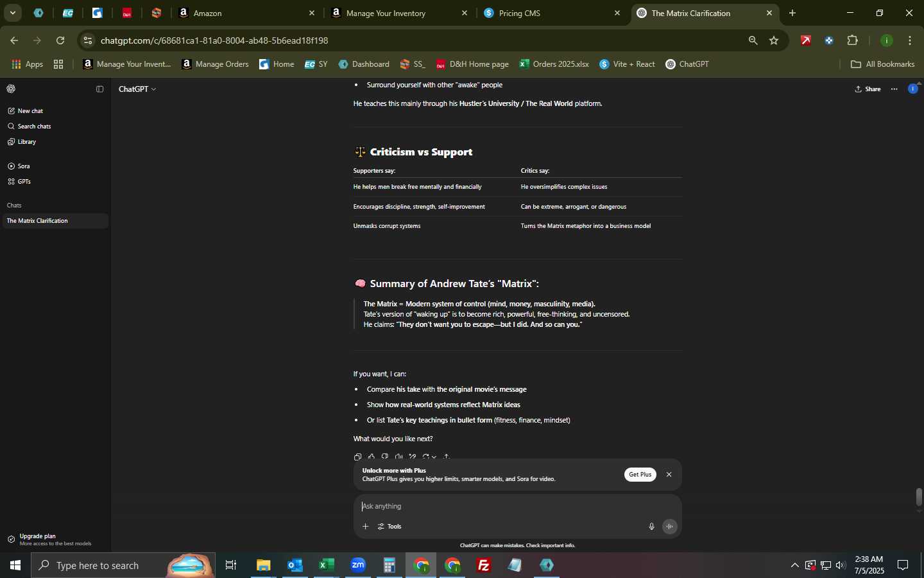The image size is (924, 578).
Task: Share this response with the upload icon
Action: click(x=447, y=457)
